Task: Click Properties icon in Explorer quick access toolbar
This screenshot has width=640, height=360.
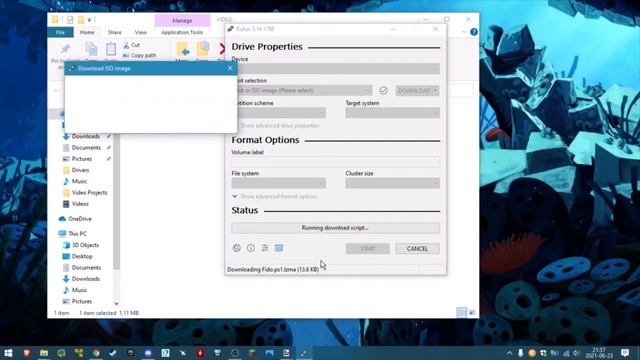Action: coord(70,20)
